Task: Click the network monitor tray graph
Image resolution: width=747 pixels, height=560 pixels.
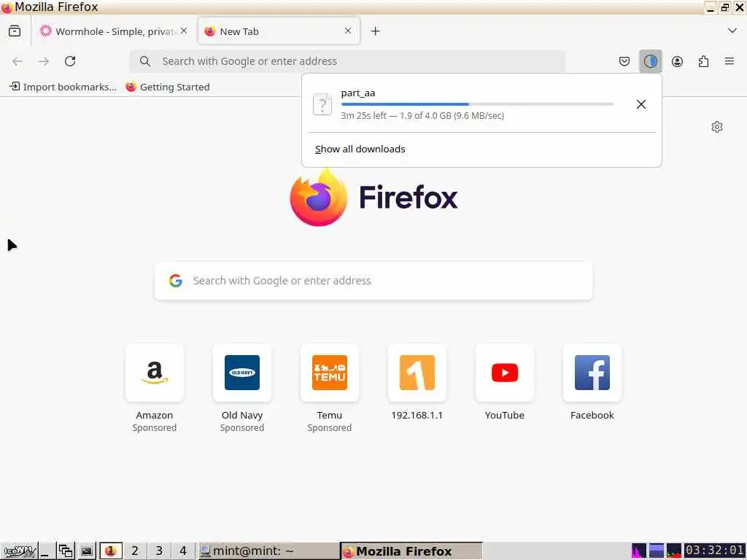Action: 673,551
